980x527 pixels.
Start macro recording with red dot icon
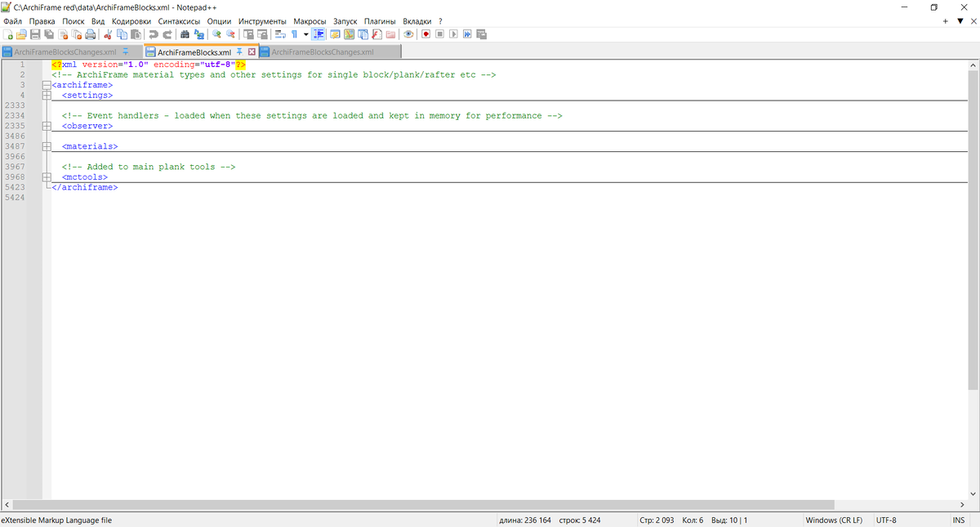pyautogui.click(x=425, y=34)
